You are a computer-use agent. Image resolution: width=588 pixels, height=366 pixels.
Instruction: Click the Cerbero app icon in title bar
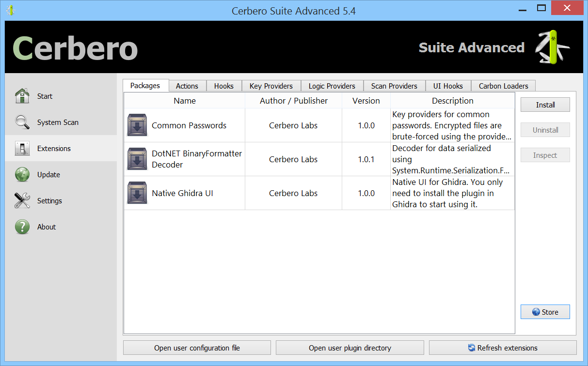pyautogui.click(x=10, y=10)
